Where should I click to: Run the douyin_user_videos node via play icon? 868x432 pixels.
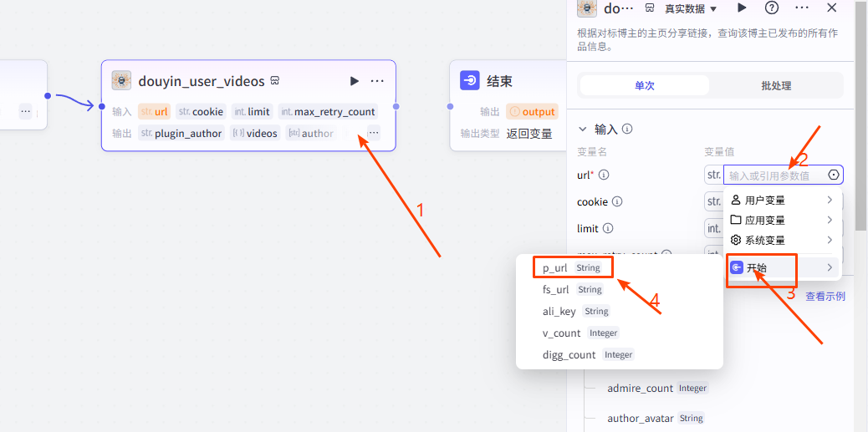(355, 81)
